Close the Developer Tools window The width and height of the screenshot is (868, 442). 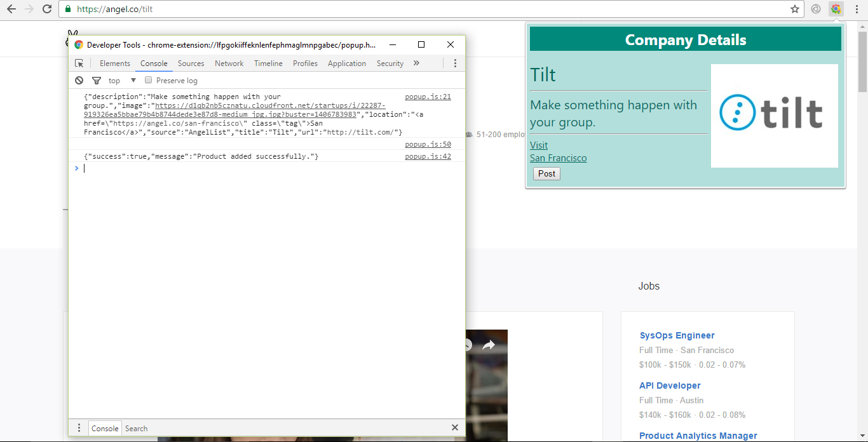451,44
